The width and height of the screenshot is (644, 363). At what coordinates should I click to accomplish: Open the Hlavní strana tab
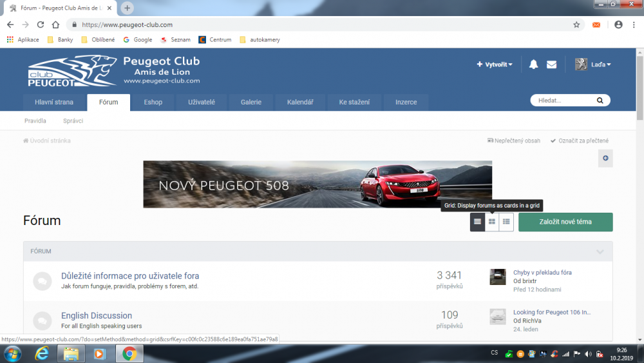pos(54,102)
